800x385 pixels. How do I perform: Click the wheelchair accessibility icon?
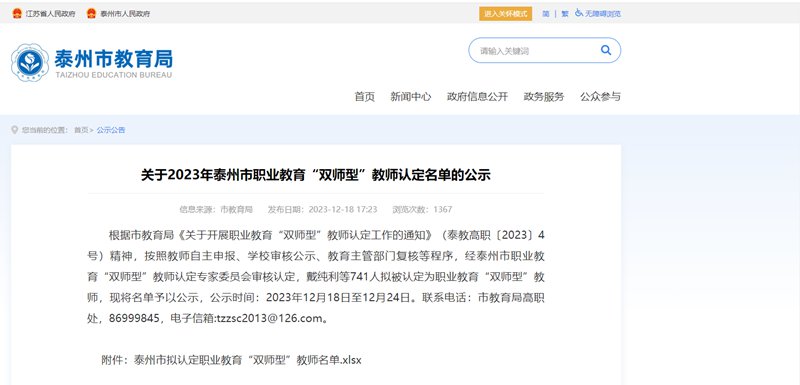click(579, 13)
